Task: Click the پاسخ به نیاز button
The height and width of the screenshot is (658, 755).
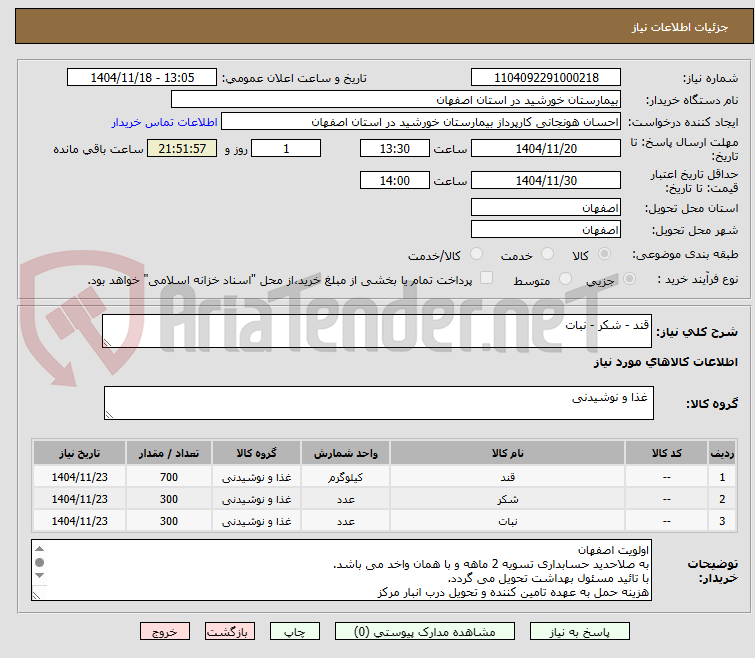Action: pyautogui.click(x=579, y=632)
